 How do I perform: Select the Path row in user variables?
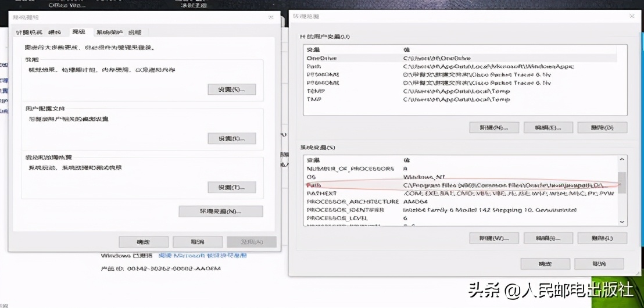(460, 66)
